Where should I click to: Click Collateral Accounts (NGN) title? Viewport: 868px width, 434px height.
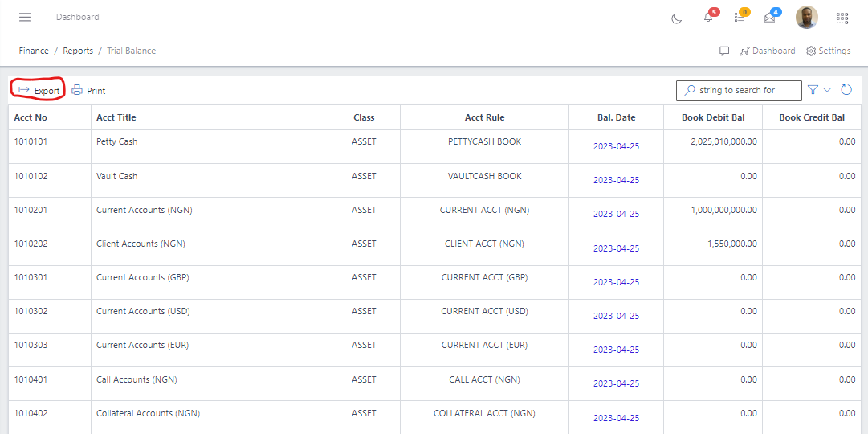148,413
